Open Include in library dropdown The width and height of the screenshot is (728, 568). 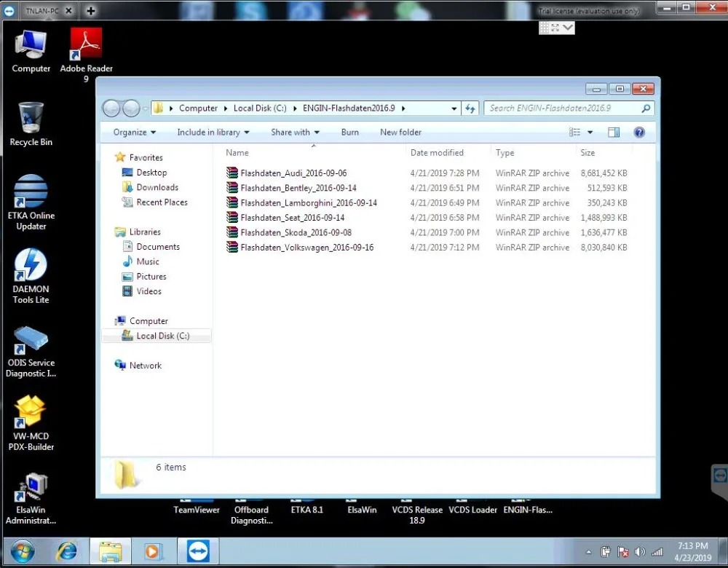[213, 133]
